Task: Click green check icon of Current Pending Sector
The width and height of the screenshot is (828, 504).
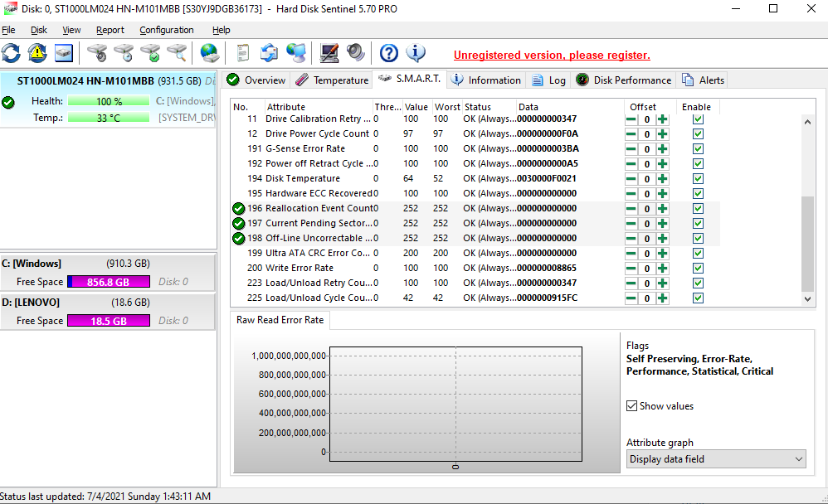Action: [239, 223]
